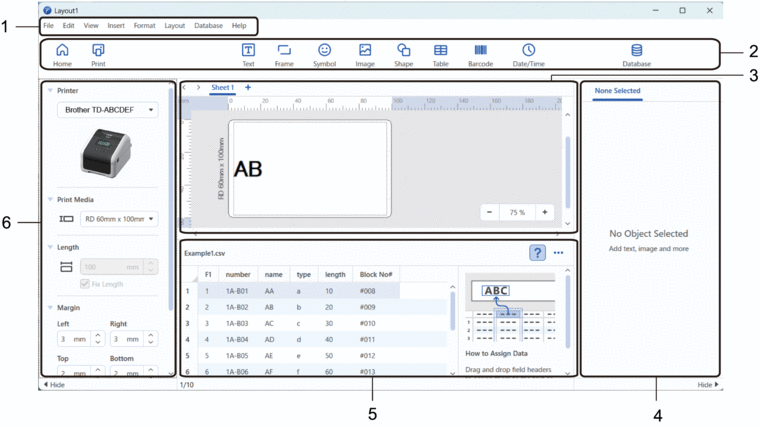Collapse the Margin section
Screen dimensions: 760x427
(51, 308)
